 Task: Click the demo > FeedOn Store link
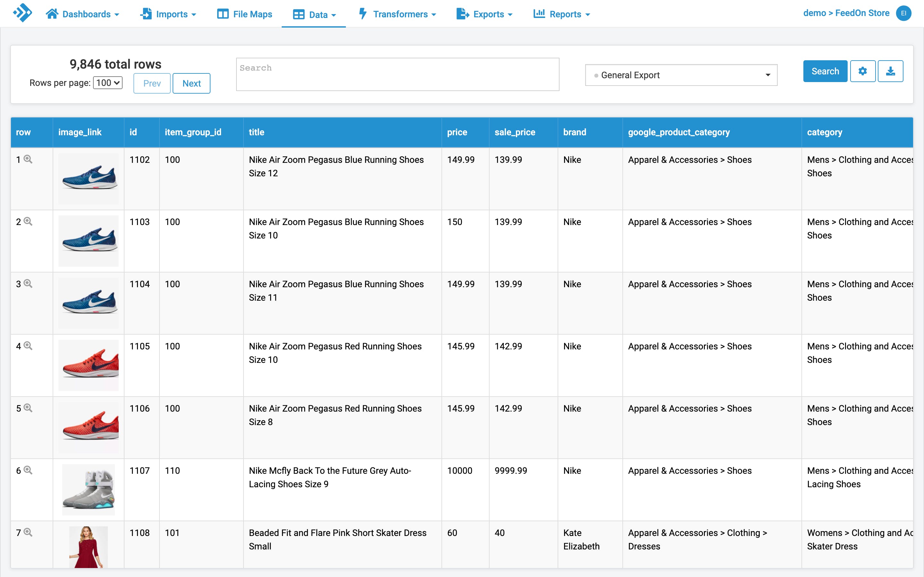[x=846, y=13]
